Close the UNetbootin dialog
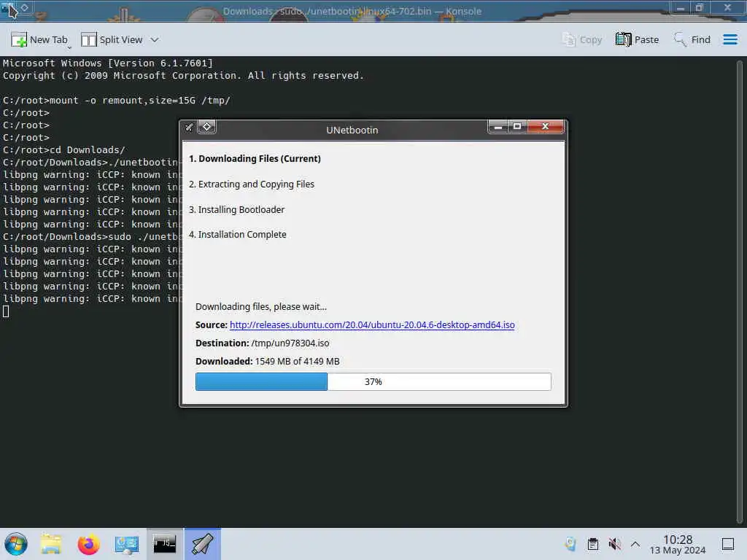Viewport: 747px width, 560px height. (x=546, y=127)
